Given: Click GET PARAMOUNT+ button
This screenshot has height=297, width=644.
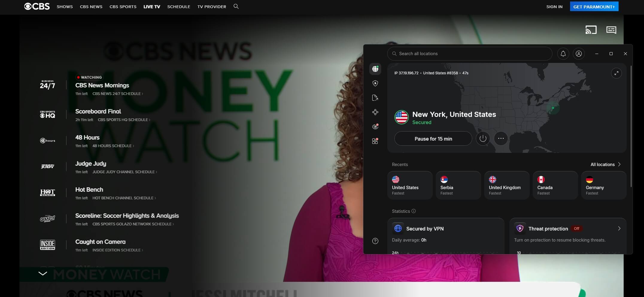Looking at the screenshot, I should [594, 7].
